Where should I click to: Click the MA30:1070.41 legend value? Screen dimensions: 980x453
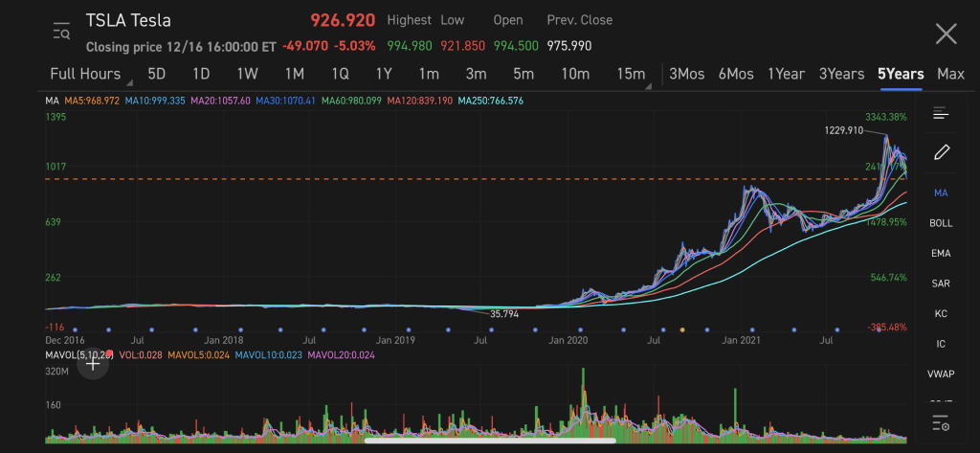[x=285, y=101]
